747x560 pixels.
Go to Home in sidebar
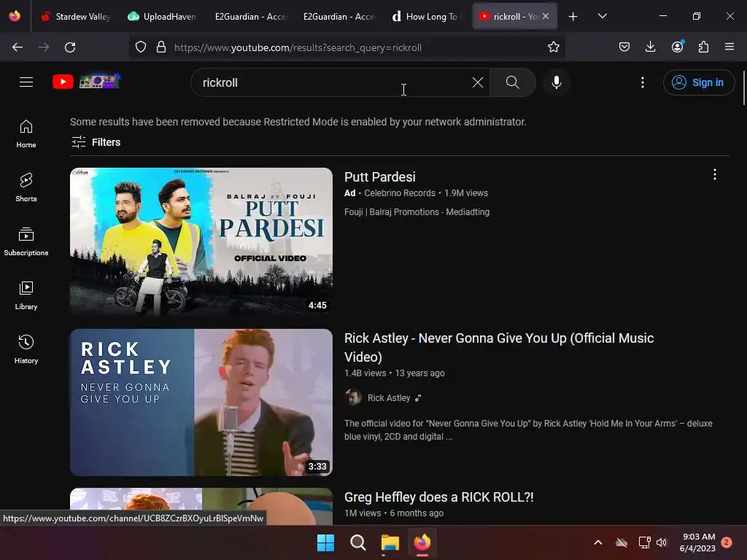(x=26, y=134)
